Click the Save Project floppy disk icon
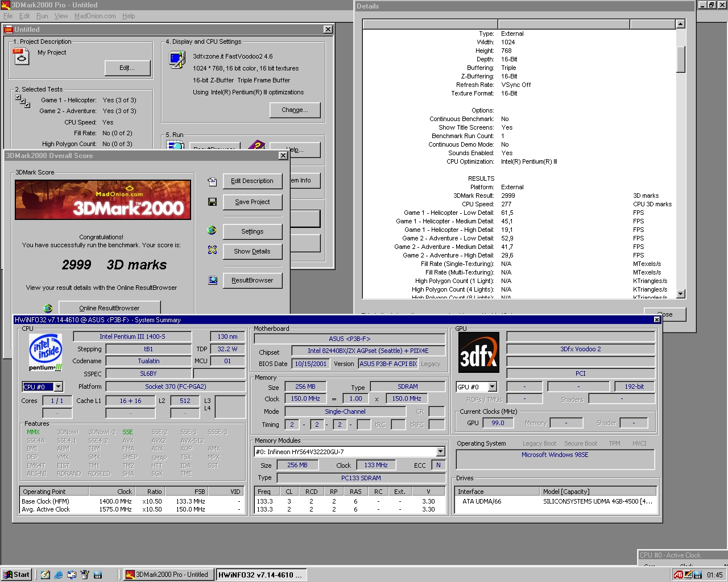728x582 pixels. pyautogui.click(x=212, y=202)
